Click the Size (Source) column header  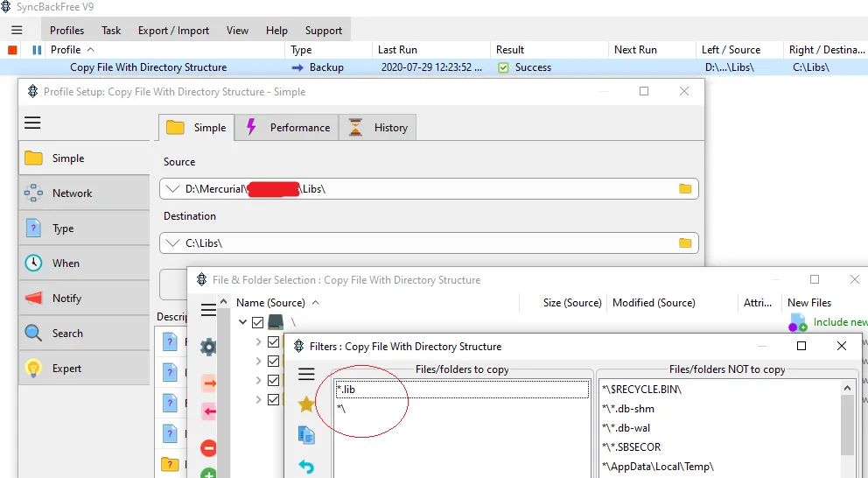(x=563, y=303)
